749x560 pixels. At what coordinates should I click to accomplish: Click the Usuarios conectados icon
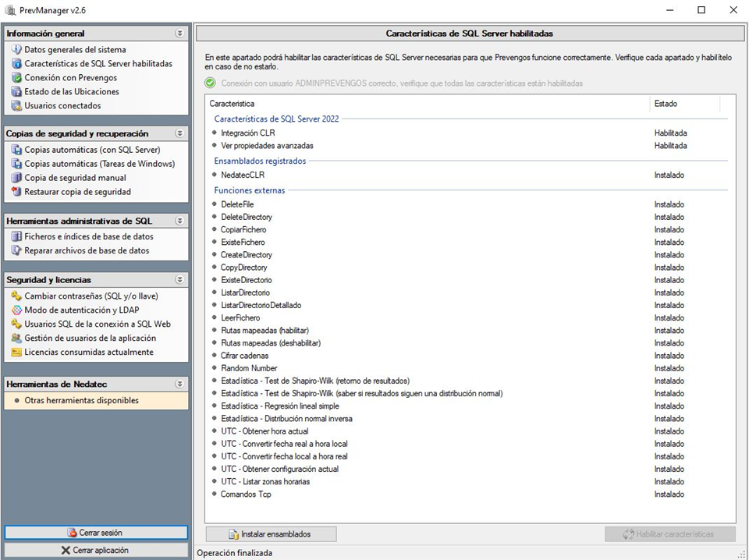click(x=16, y=106)
